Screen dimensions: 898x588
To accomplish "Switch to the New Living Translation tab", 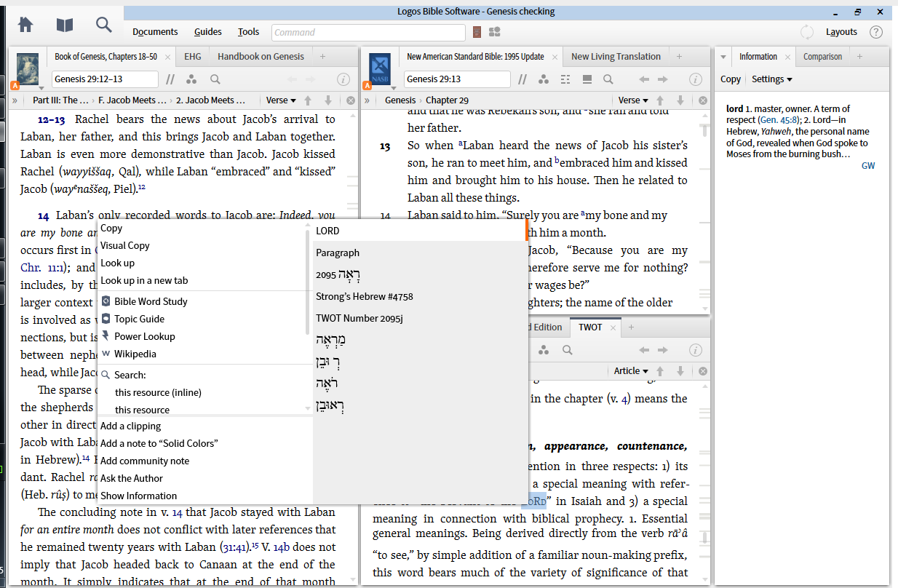I will tap(616, 57).
